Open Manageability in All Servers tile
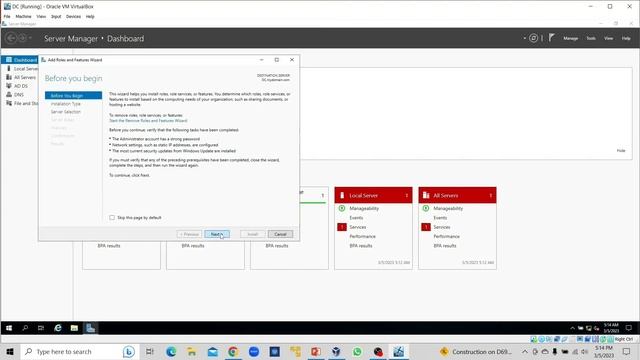Screen dimensions: 640x360 (x=448, y=208)
